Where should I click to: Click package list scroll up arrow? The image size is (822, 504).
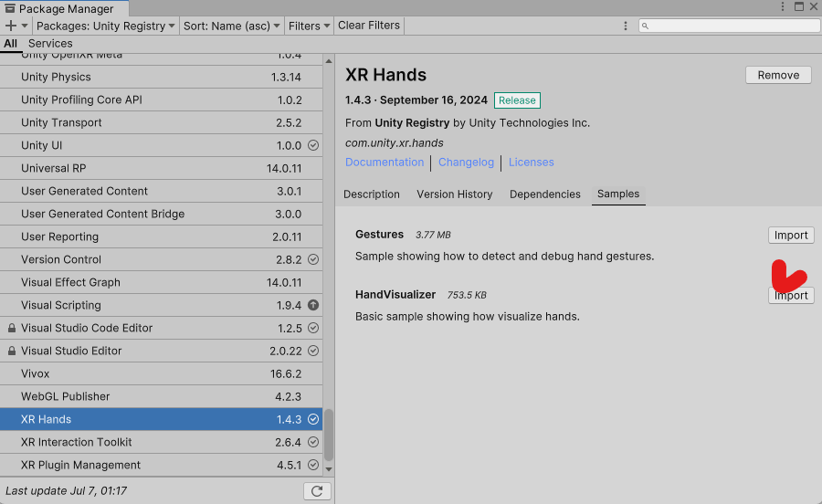tap(329, 61)
